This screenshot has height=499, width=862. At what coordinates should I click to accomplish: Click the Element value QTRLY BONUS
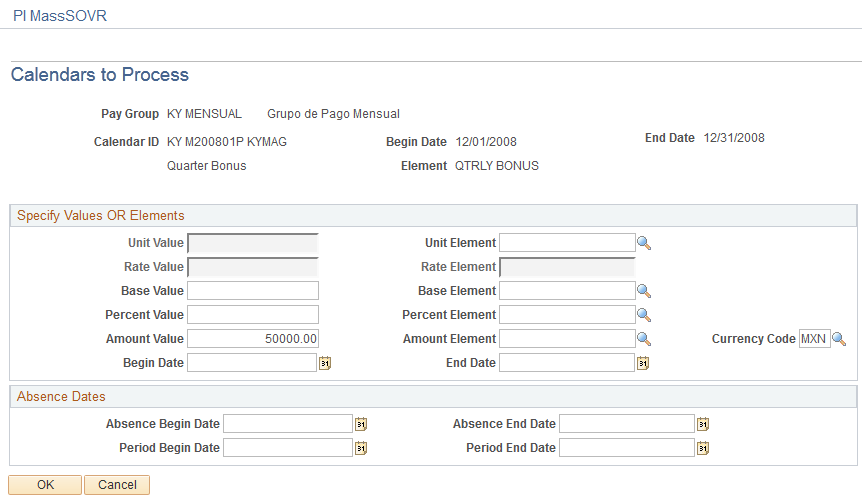(x=497, y=166)
